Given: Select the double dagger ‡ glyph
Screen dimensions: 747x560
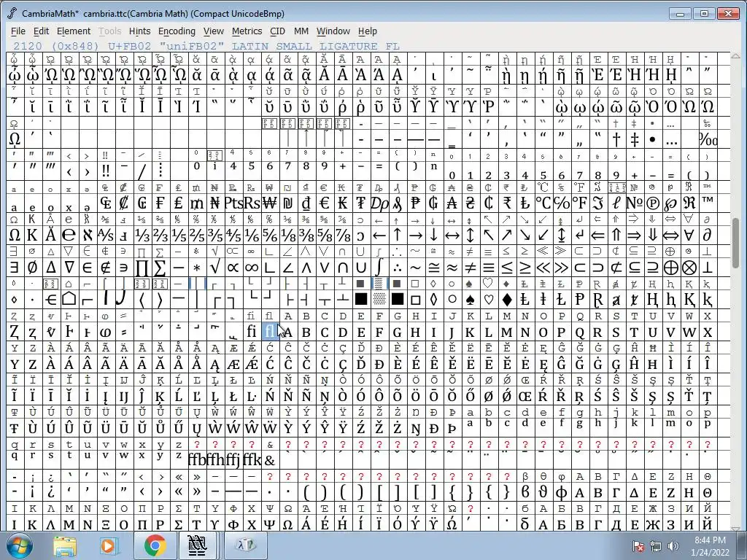Looking at the screenshot, I should [x=635, y=139].
